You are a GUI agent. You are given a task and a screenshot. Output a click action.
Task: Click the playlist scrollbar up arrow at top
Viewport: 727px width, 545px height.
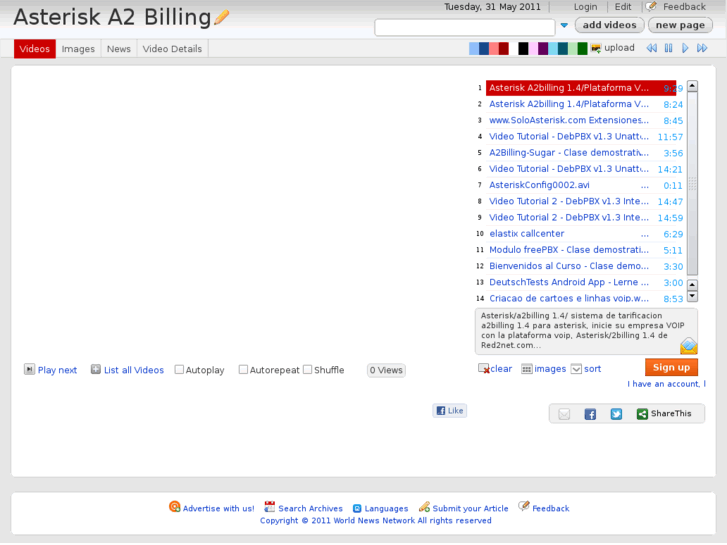692,86
